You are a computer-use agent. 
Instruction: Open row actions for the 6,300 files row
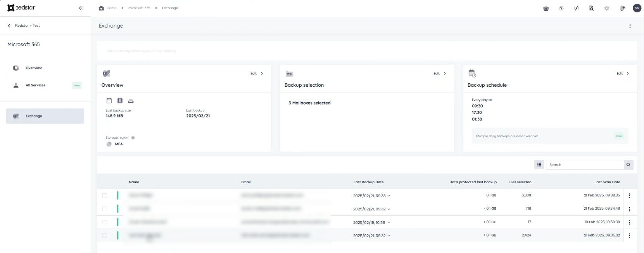click(629, 196)
